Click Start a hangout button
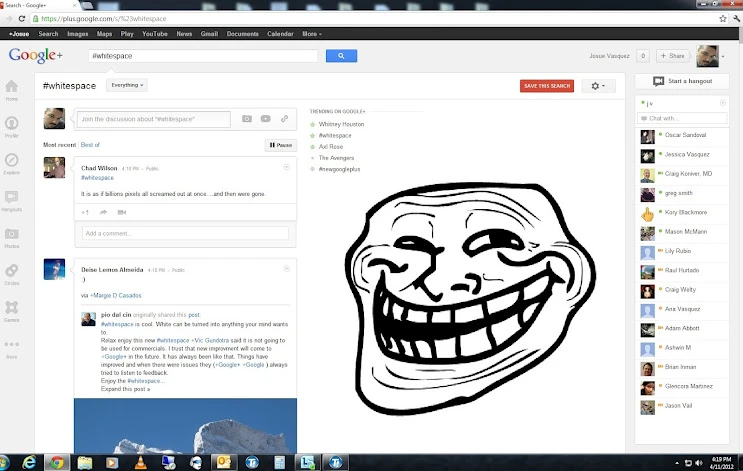Viewport: 743px width, 471px height. (x=682, y=81)
